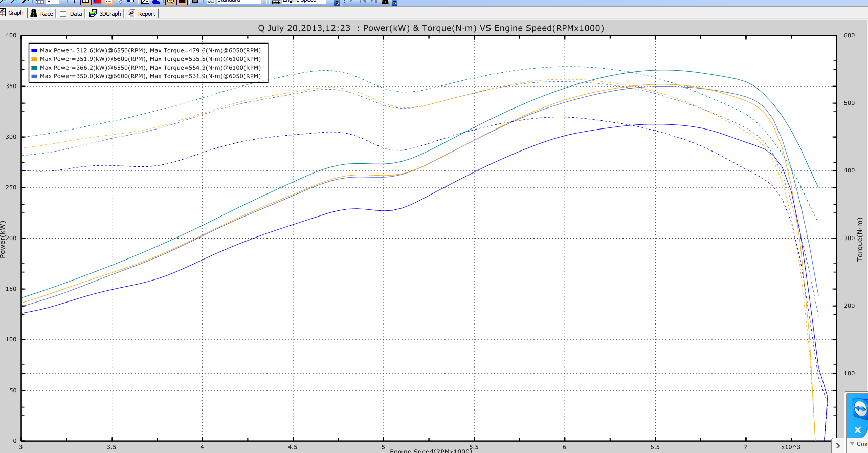Open the Engine Speed dropdown in toolbar
This screenshot has height=453, width=868.
coord(329,2)
